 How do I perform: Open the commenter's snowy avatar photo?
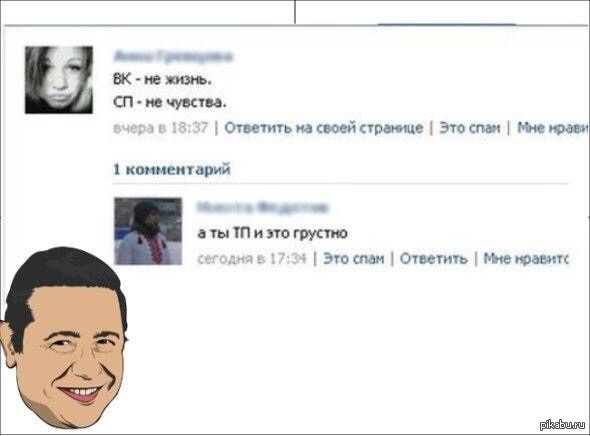click(x=148, y=231)
